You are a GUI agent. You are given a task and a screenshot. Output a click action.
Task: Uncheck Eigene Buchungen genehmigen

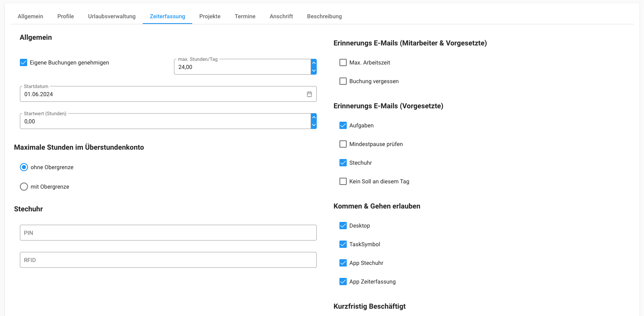point(24,62)
